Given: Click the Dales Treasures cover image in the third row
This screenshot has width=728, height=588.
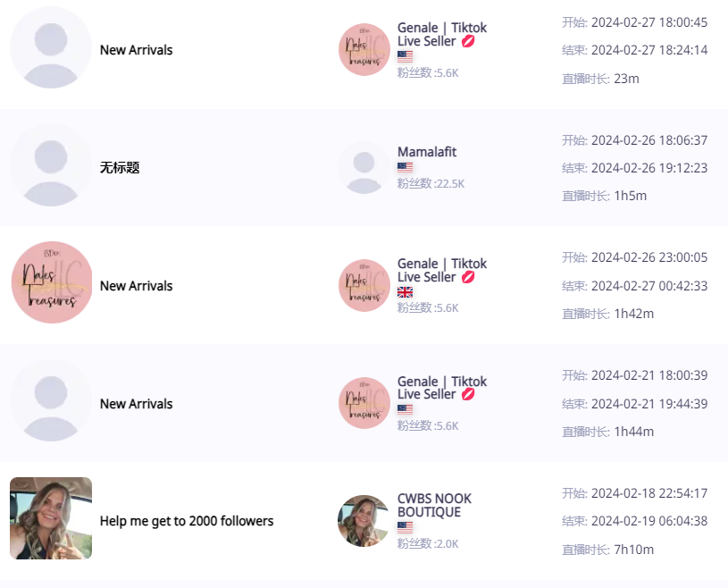Looking at the screenshot, I should coord(51,282).
